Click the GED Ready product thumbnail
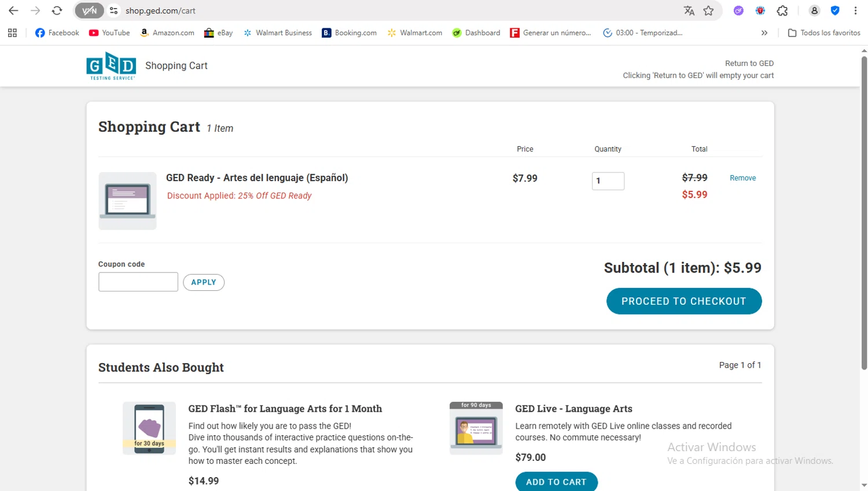This screenshot has width=868, height=491. (127, 201)
